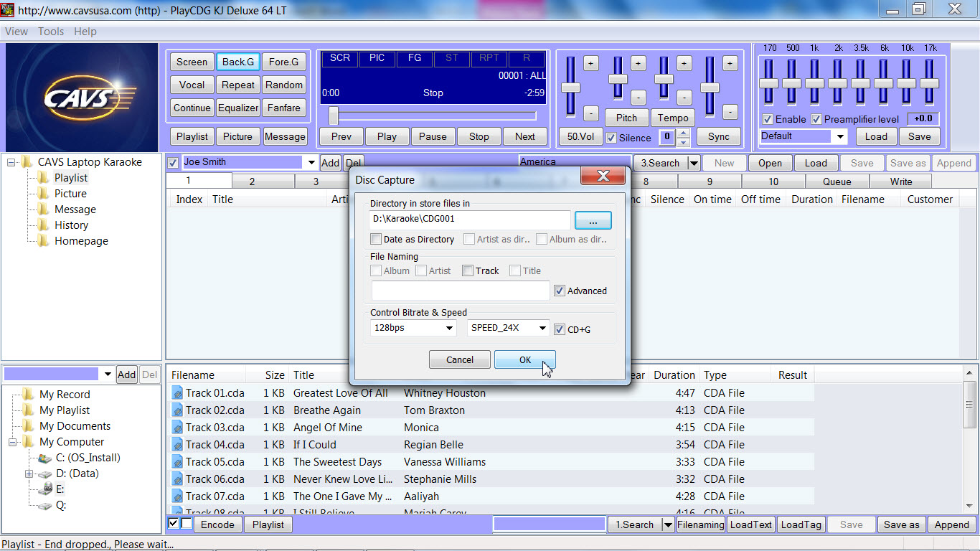Image resolution: width=980 pixels, height=551 pixels.
Task: Click the 170 Hz equalizer slider
Action: coord(769,83)
